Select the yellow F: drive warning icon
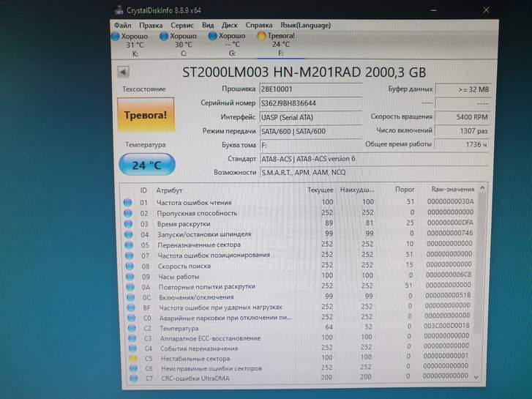 (261, 36)
